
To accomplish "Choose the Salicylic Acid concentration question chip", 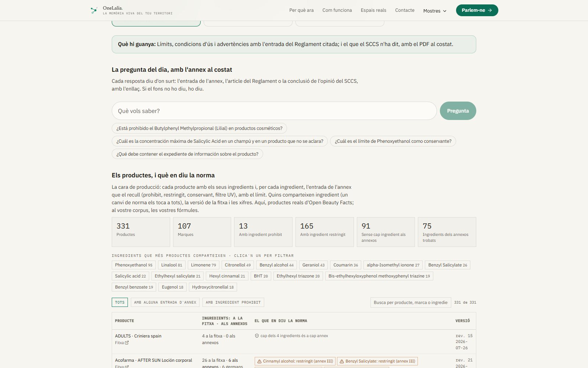I will pos(220,141).
